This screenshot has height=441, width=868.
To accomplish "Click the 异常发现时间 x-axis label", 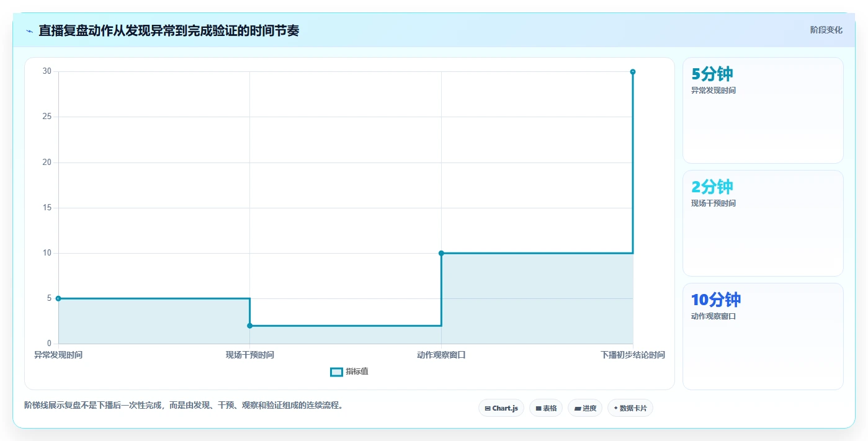I will tap(58, 355).
